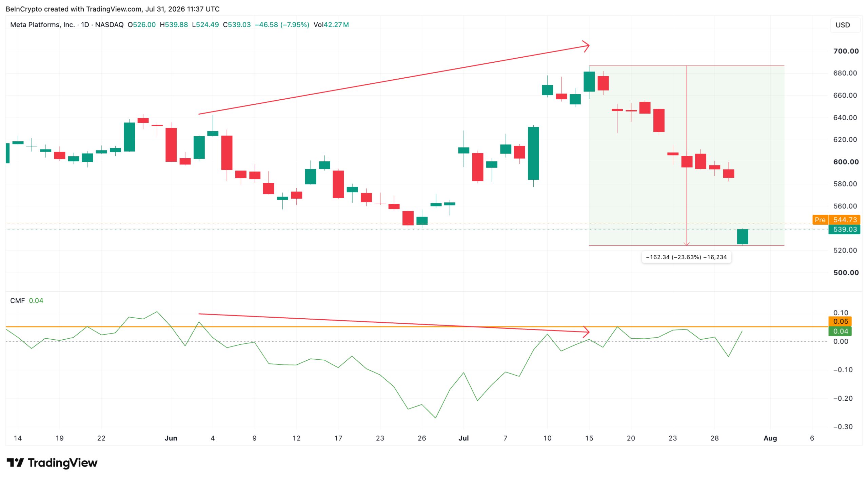Screen dimensions: 868x480
Task: Click the 680.00 price axis label
Action: coord(845,73)
